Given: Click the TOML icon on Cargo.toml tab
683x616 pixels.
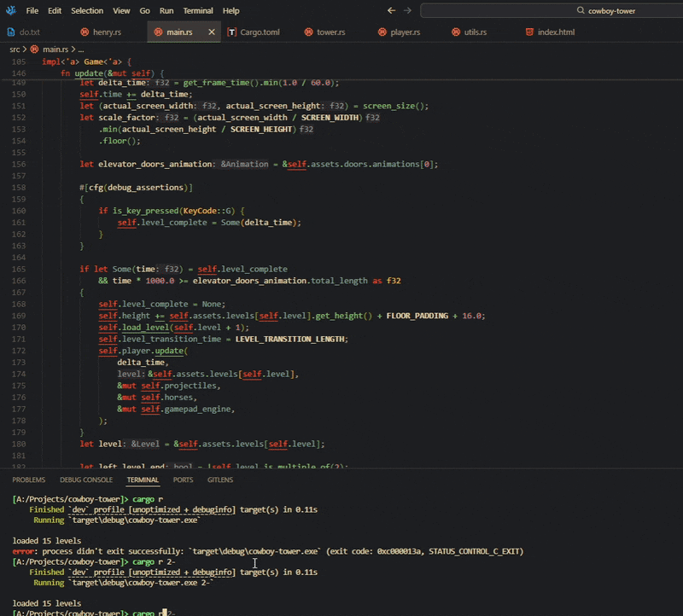Looking at the screenshot, I should (232, 32).
